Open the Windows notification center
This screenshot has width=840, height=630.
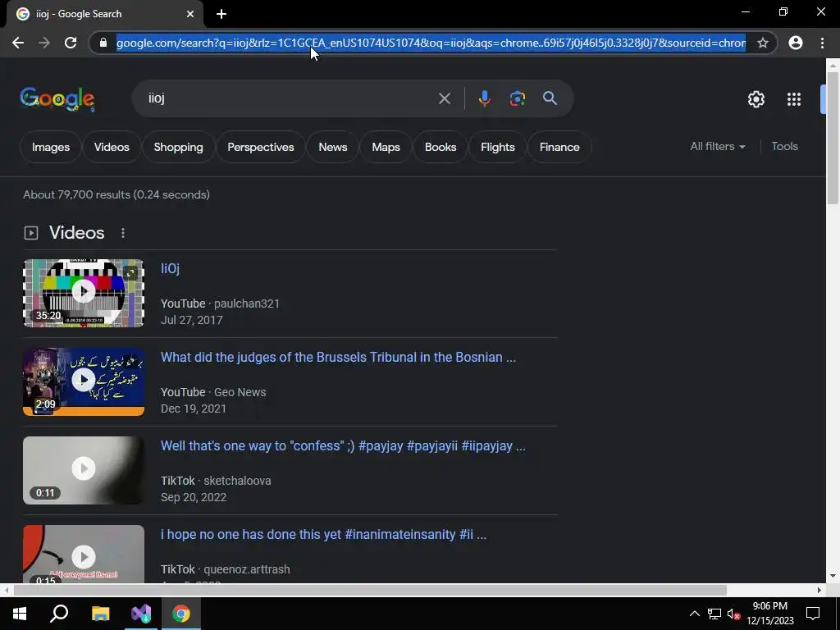[x=813, y=614]
